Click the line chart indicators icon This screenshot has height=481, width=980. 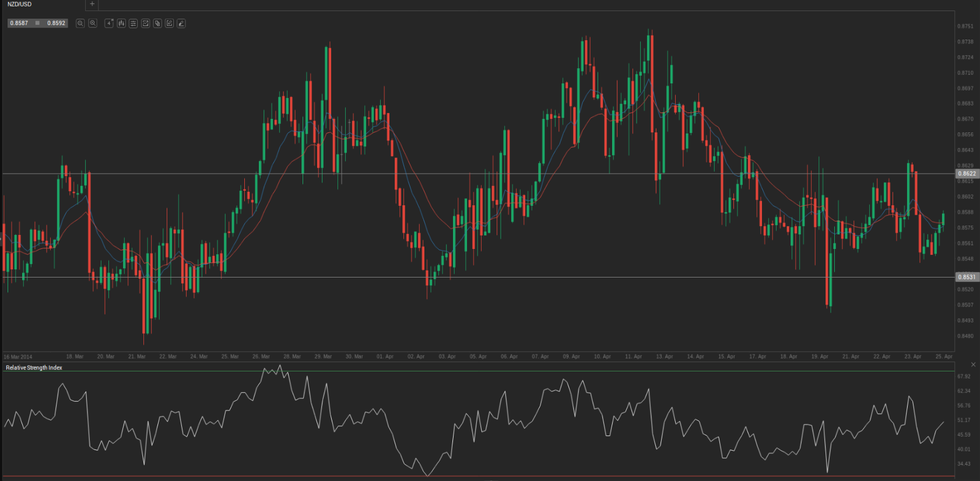(x=146, y=23)
